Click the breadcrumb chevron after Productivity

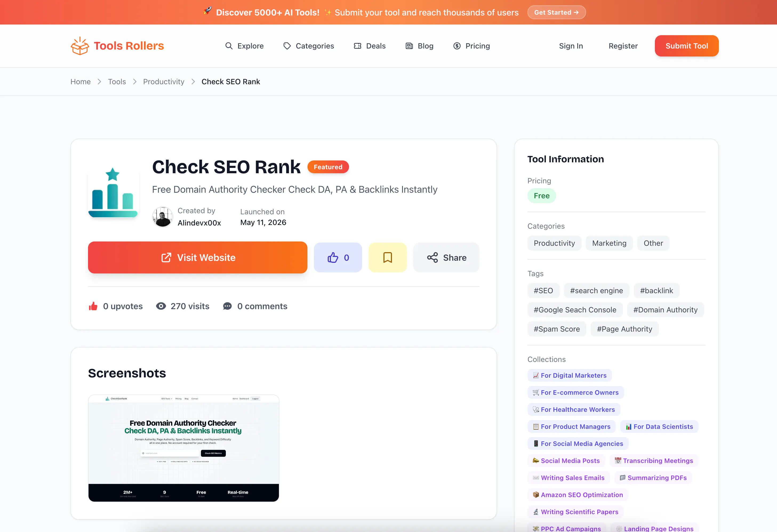tap(193, 82)
